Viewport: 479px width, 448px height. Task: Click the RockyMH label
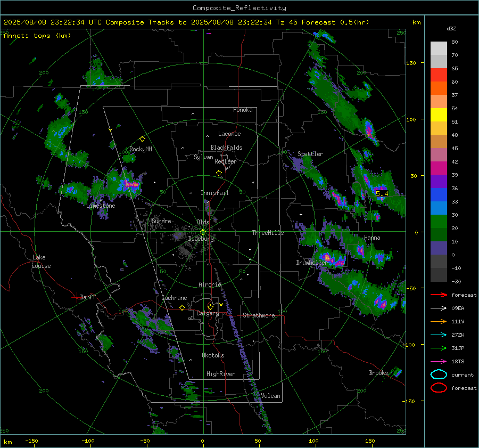point(141,149)
